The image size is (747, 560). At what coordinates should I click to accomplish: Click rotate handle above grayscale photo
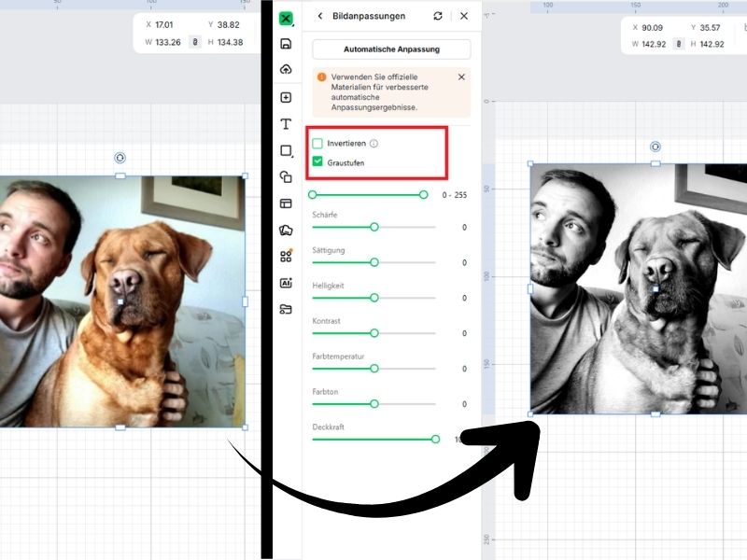click(655, 147)
